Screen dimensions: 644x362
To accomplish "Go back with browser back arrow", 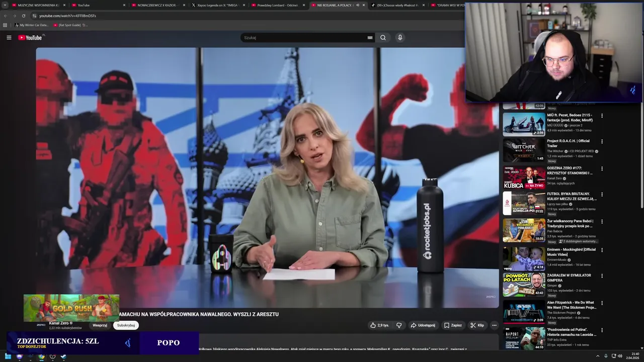I will click(6, 16).
